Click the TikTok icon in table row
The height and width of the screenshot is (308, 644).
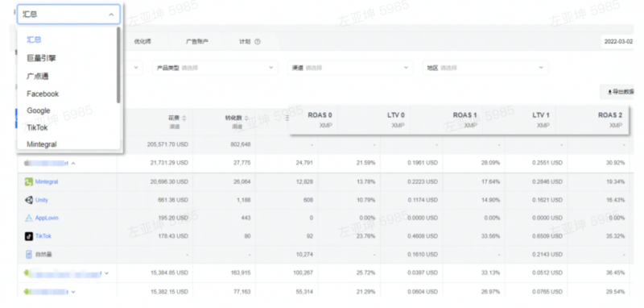click(29, 236)
